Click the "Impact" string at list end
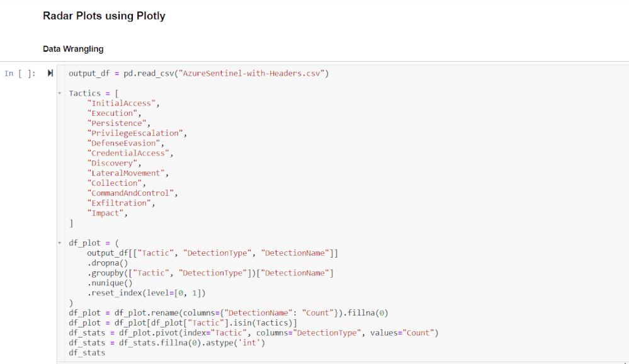Image resolution: width=629 pixels, height=364 pixels. [x=105, y=213]
